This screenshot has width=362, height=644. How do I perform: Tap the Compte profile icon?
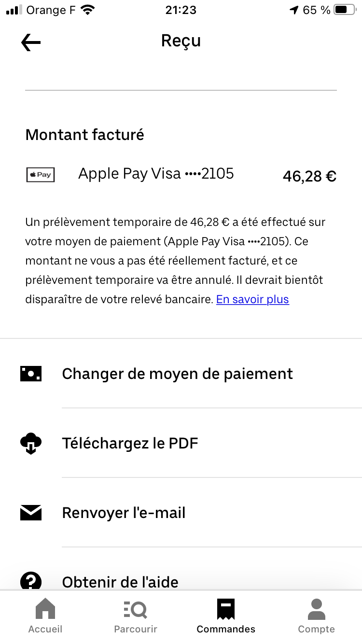pyautogui.click(x=316, y=609)
